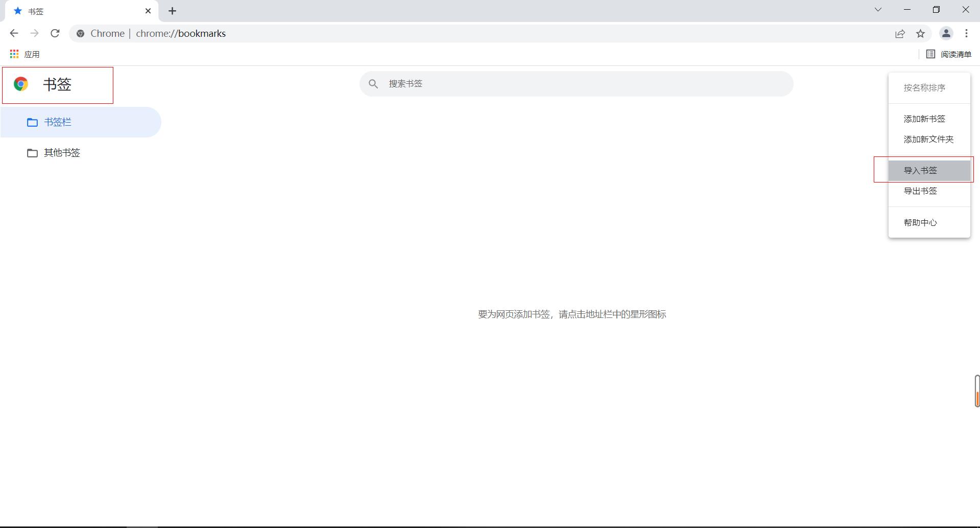Image resolution: width=980 pixels, height=528 pixels.
Task: Open the tab search chevron near window controls
Action: click(x=878, y=9)
